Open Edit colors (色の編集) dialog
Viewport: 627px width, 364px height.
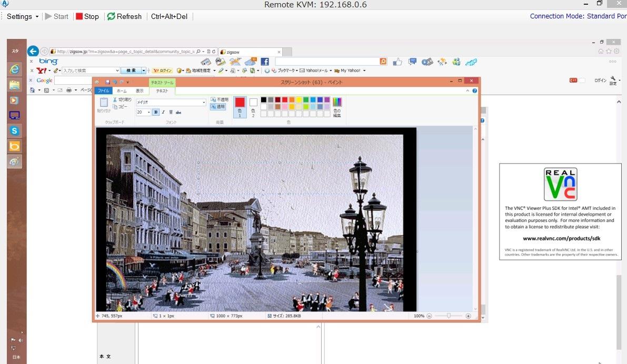(337, 107)
